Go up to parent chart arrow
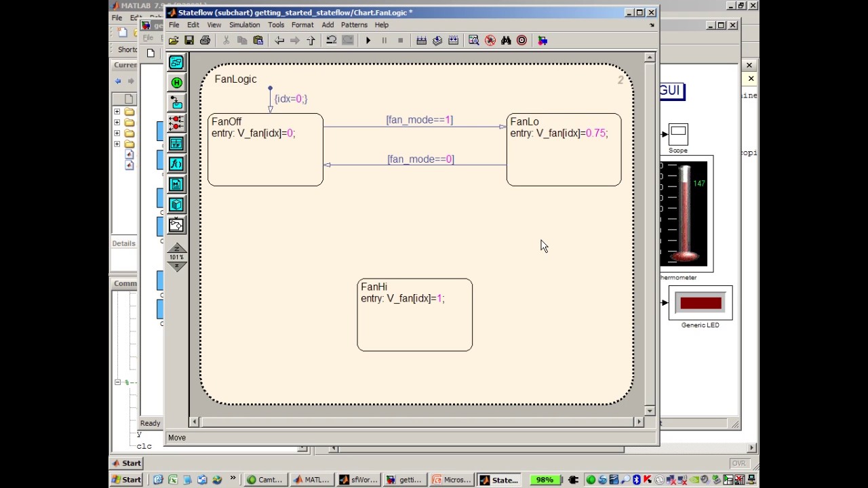 (x=311, y=41)
